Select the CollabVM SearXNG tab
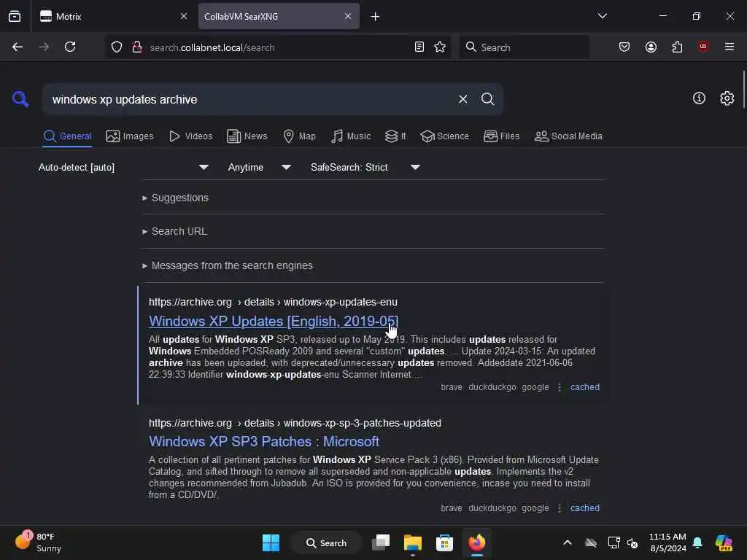 click(x=279, y=16)
